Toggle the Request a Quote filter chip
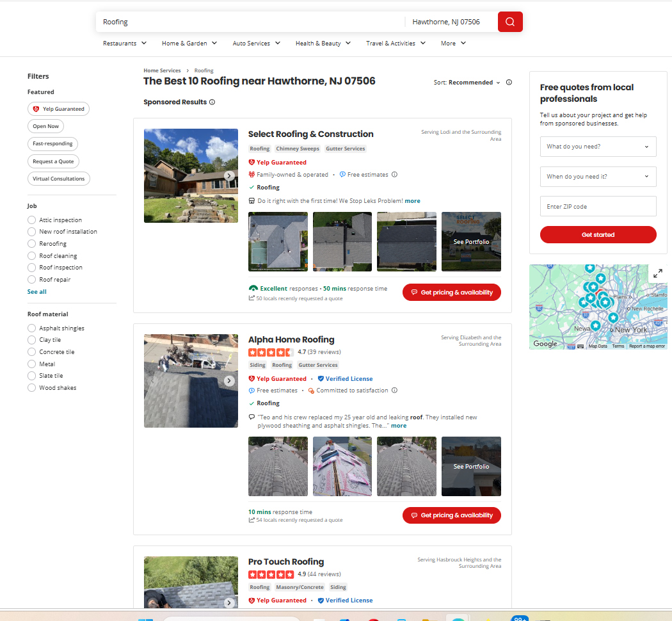672x621 pixels. click(54, 161)
